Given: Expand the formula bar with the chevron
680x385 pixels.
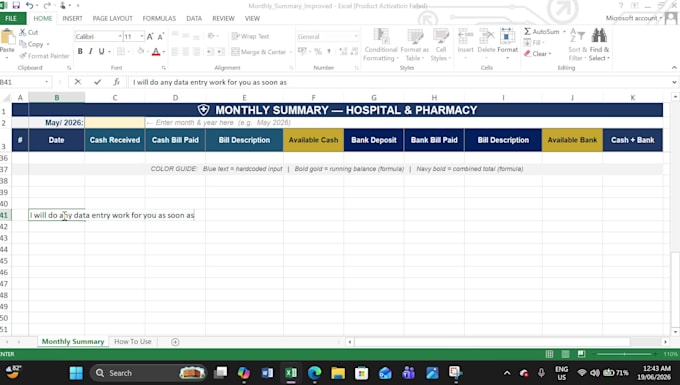Looking at the screenshot, I should click(x=674, y=82).
